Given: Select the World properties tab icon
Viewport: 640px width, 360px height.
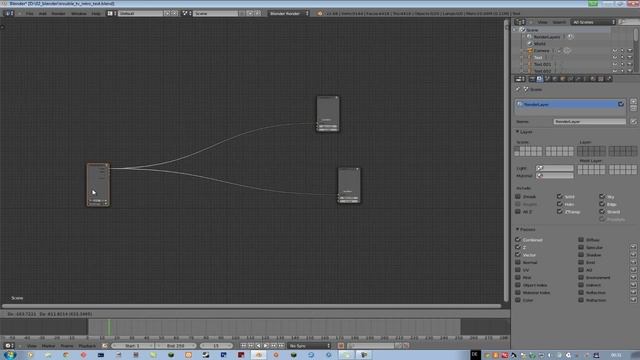Looking at the screenshot, I should click(x=555, y=79).
